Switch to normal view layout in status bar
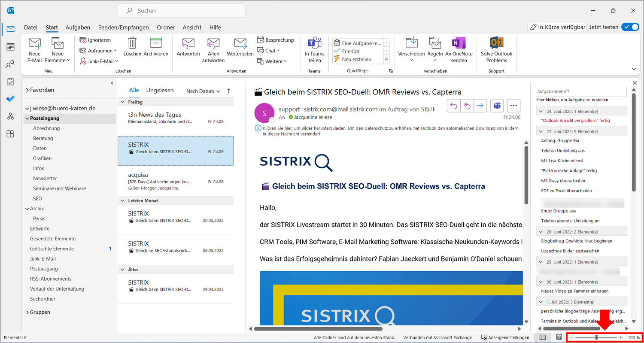Viewport: 644px width, 343px height. pos(543,337)
